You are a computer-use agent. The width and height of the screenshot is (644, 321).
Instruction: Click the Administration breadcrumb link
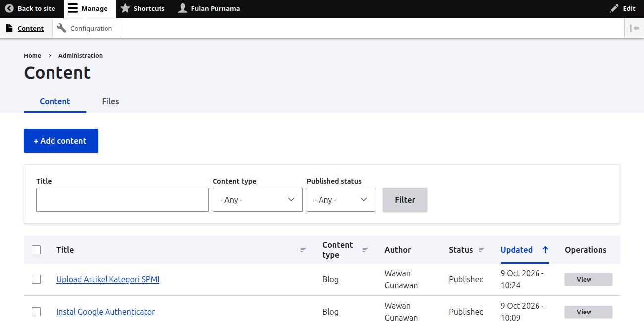click(x=80, y=55)
